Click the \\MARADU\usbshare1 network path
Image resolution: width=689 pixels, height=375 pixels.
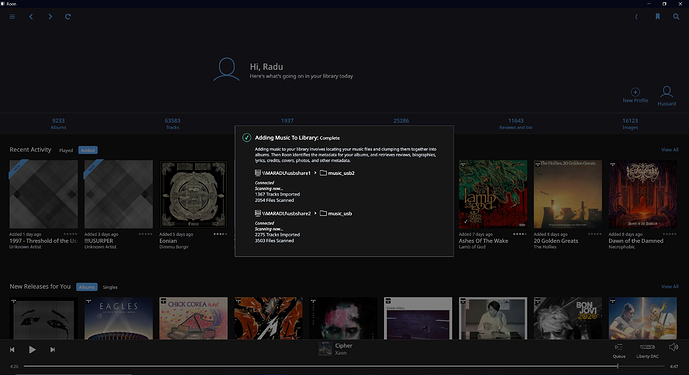coord(283,173)
